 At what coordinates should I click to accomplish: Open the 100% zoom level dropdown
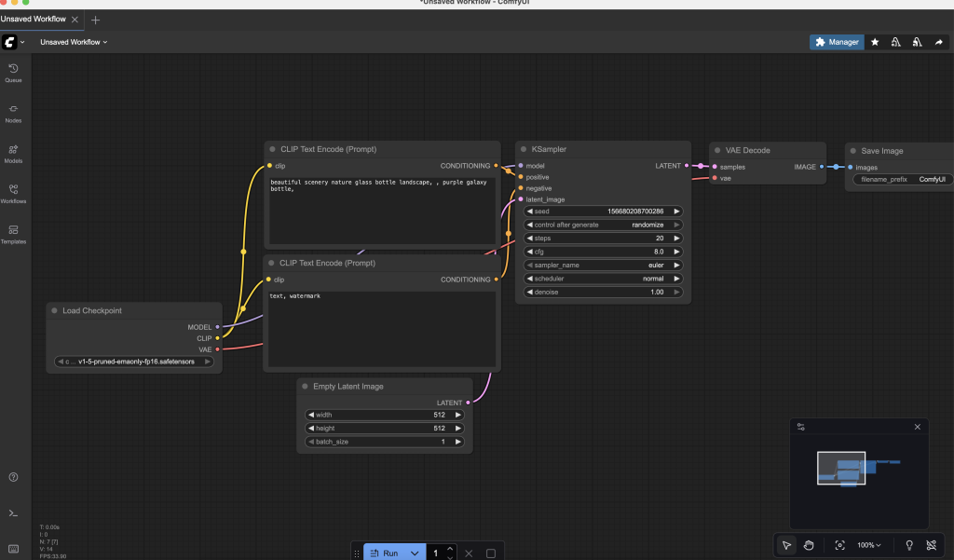pos(868,545)
